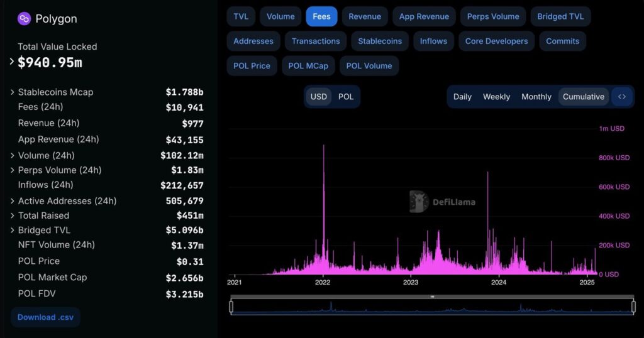
Task: Click left handle of chart range slider
Action: click(231, 307)
